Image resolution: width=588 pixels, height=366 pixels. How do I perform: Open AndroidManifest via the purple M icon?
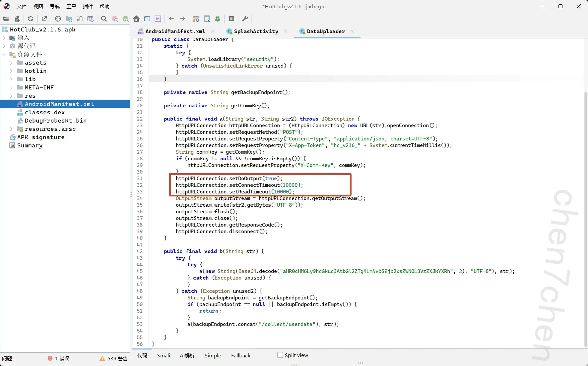(158, 19)
